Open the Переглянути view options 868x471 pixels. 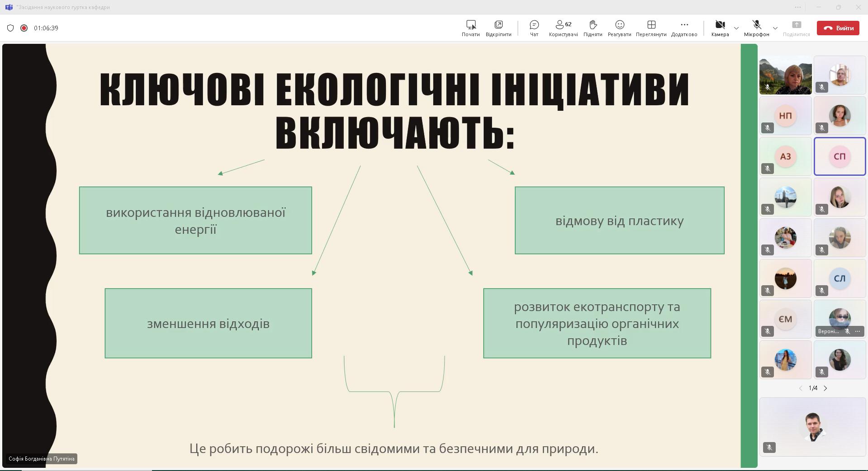(x=651, y=28)
